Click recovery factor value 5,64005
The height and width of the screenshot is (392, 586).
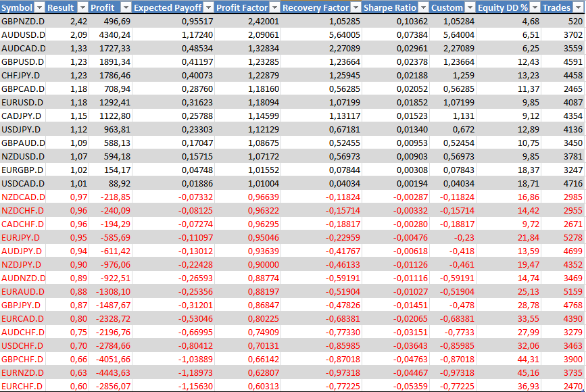click(x=345, y=34)
